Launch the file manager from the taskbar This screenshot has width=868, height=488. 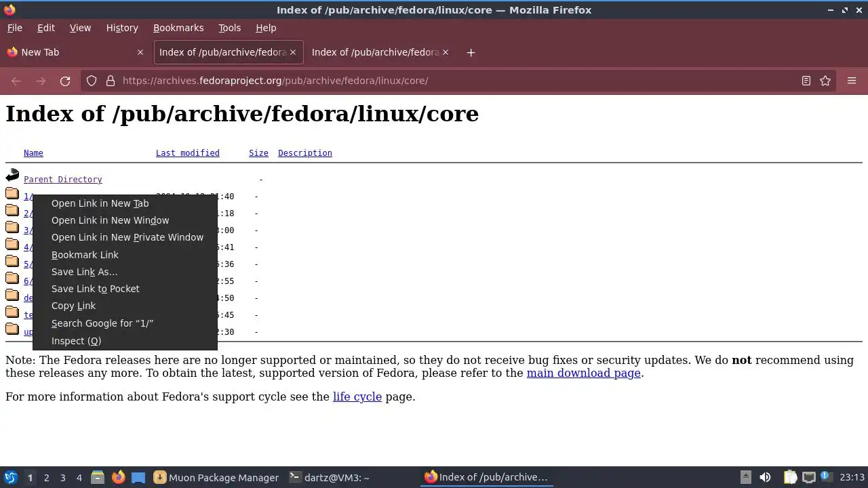[x=98, y=477]
